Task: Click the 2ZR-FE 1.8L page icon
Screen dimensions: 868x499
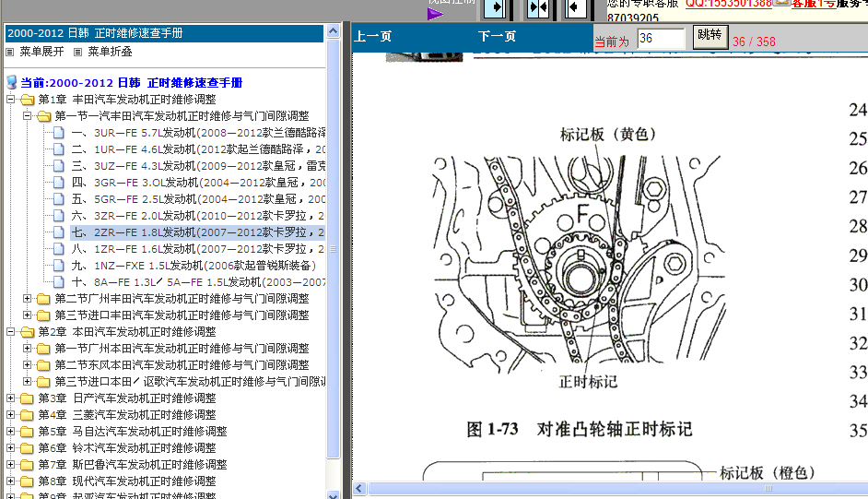Action: [x=59, y=232]
